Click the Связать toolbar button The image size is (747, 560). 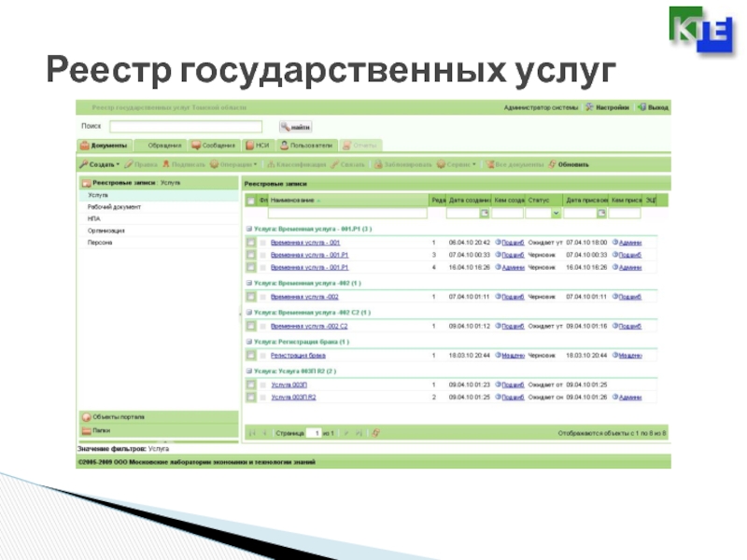(347, 164)
